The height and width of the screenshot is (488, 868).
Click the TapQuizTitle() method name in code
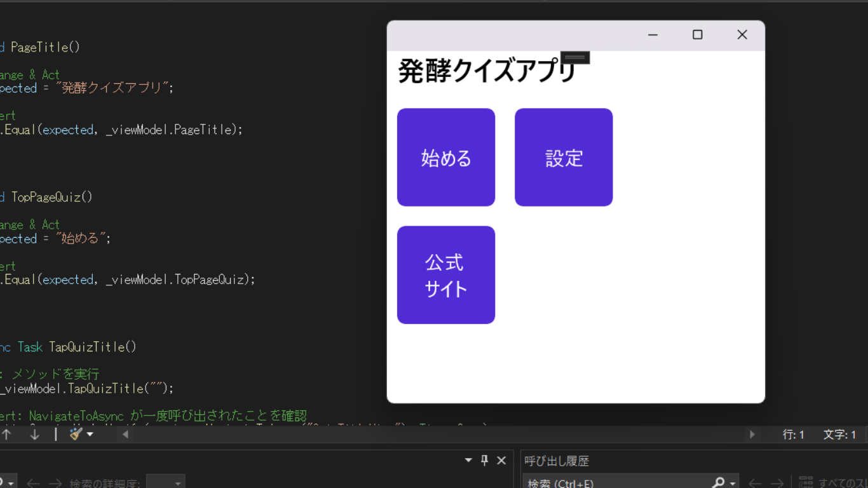coord(93,347)
